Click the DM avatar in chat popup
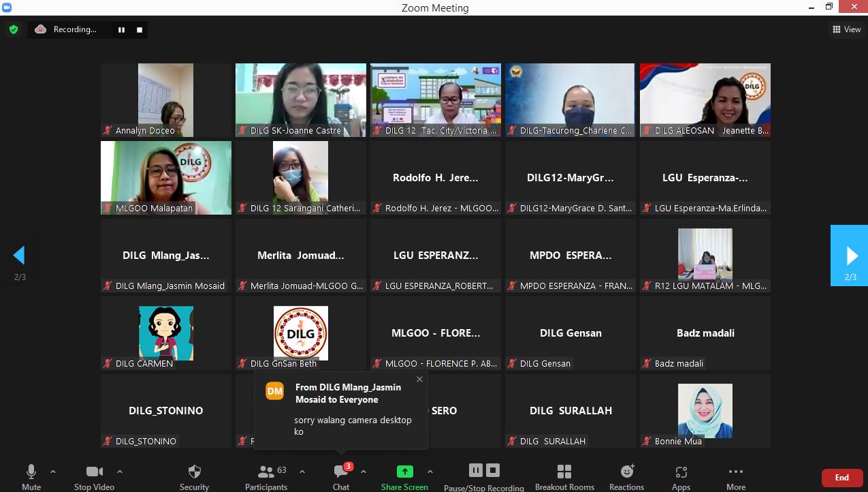 click(275, 391)
